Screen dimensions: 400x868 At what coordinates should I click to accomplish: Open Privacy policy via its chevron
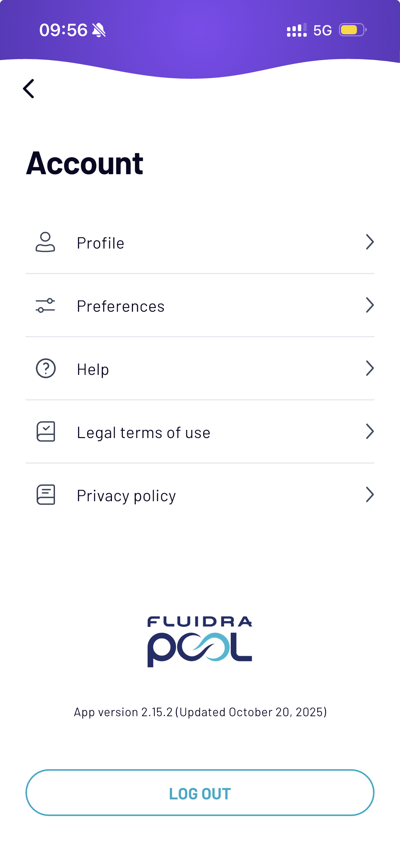(370, 495)
